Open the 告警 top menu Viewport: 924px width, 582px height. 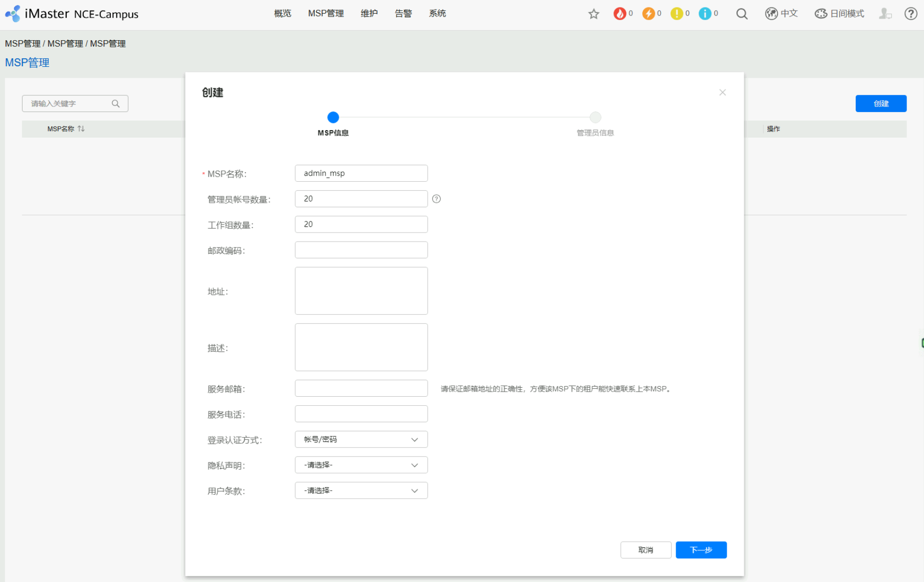click(403, 14)
